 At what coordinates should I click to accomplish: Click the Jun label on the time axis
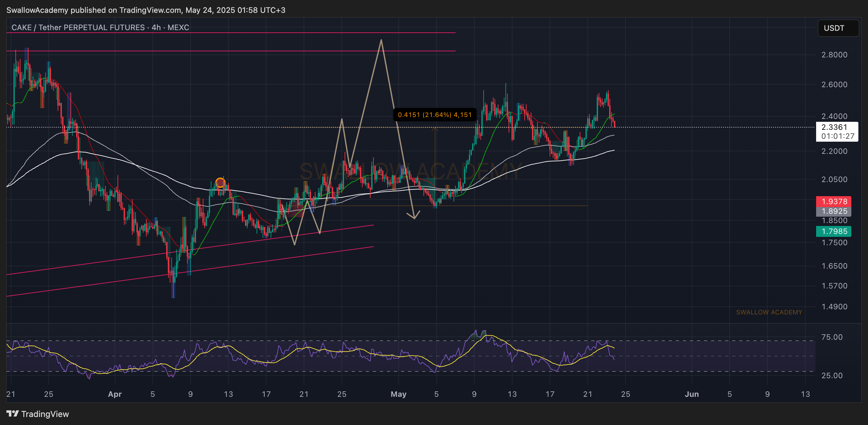point(692,394)
